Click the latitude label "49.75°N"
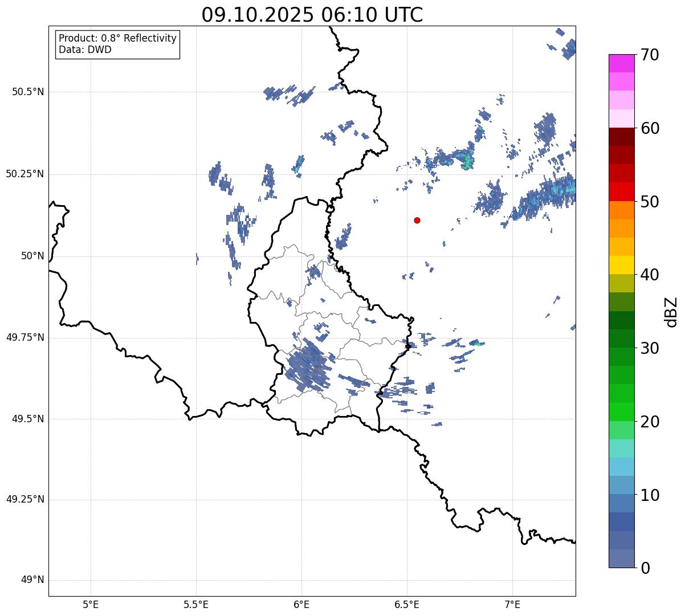 click(25, 337)
